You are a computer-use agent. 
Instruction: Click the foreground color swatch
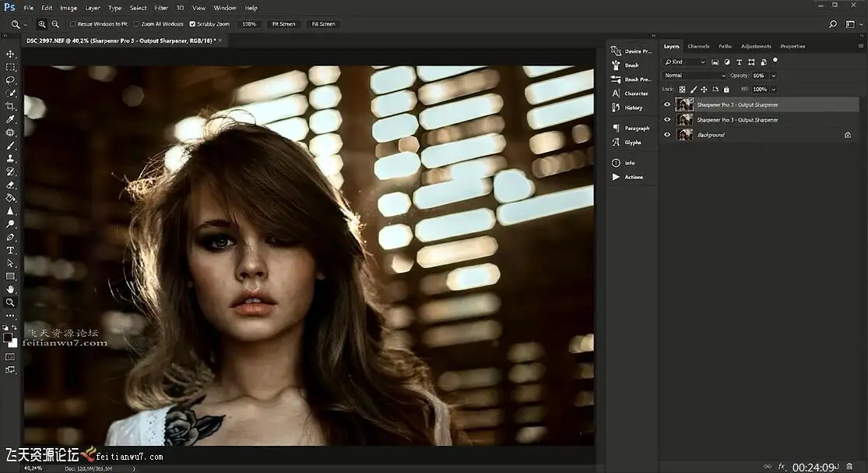[x=8, y=338]
